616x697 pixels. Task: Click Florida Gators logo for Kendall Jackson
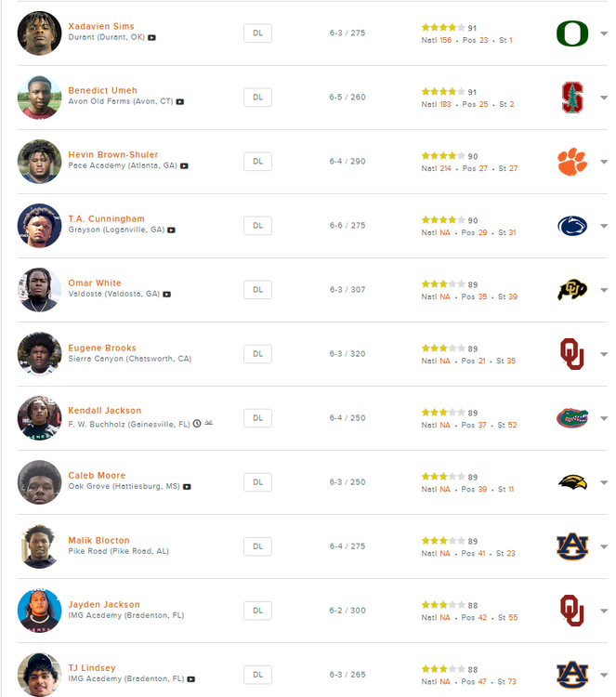coord(572,417)
